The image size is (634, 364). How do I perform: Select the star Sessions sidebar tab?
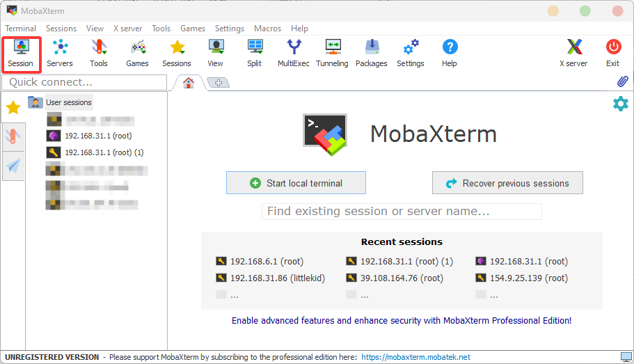13,108
